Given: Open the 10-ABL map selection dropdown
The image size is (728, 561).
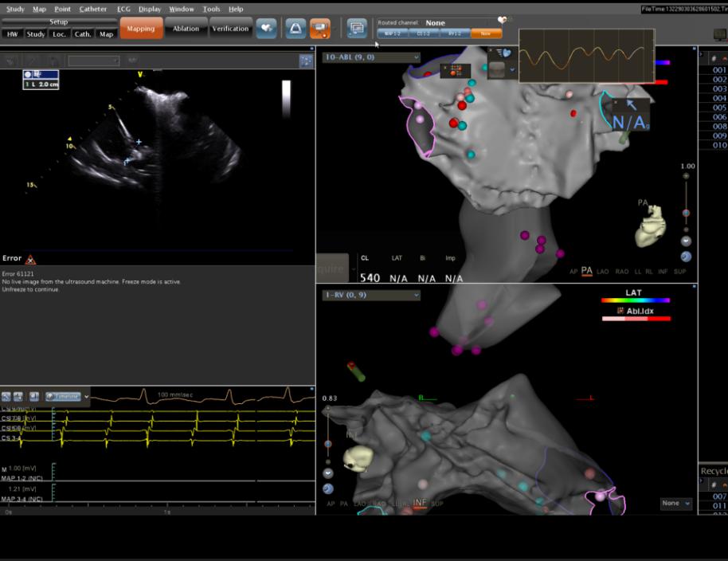Looking at the screenshot, I should click(371, 57).
